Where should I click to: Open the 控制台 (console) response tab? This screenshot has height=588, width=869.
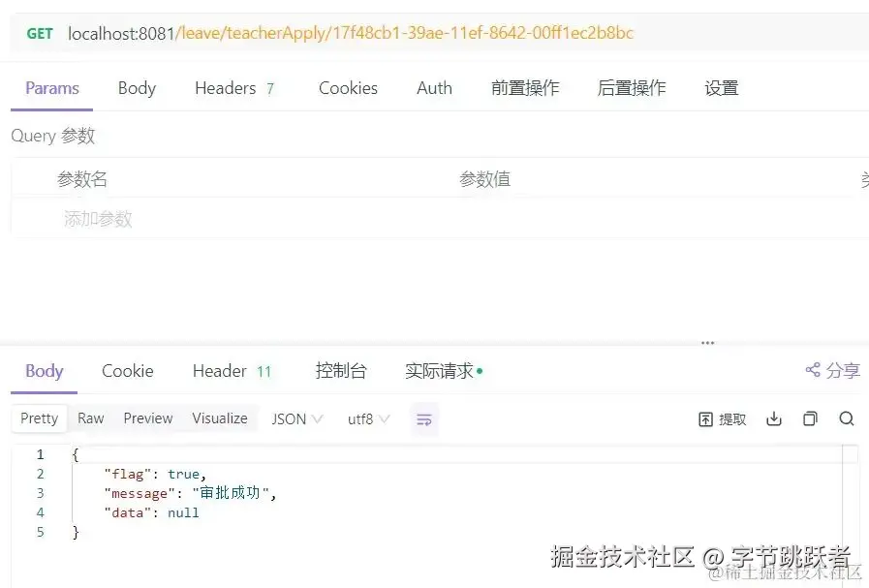[x=341, y=370]
